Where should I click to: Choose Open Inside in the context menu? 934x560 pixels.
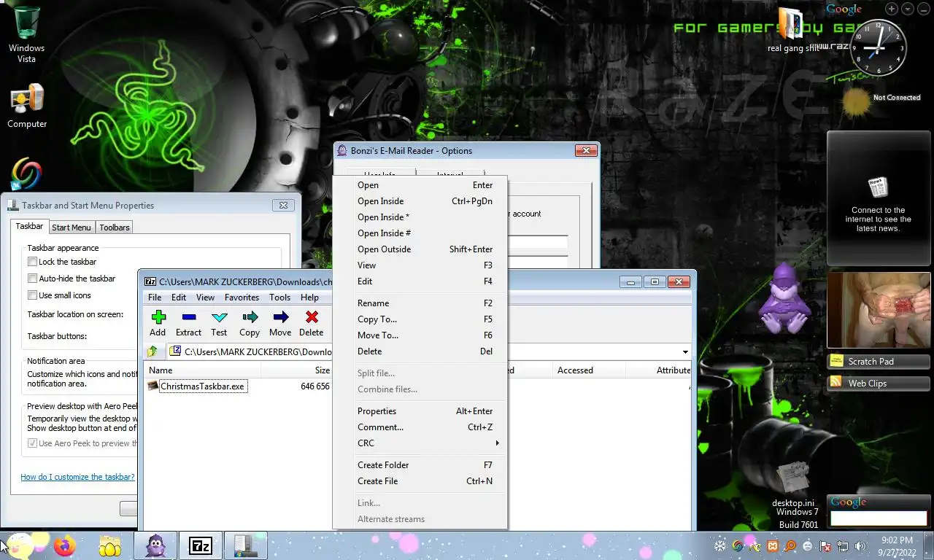420,201
